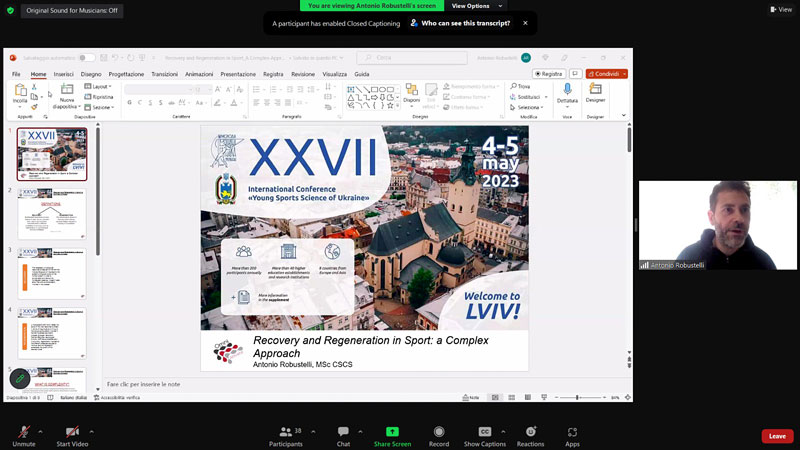
Task: Click the Accessibilità verifica status item
Action: [117, 397]
